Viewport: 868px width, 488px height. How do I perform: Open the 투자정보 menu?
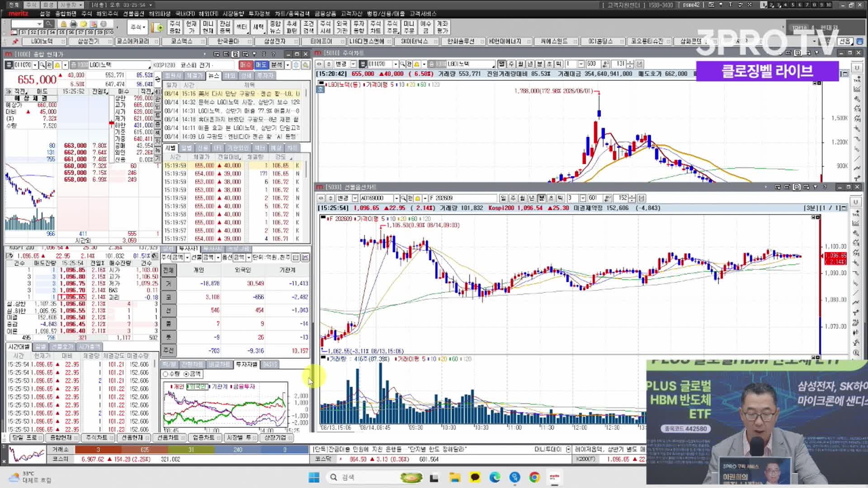tap(259, 14)
